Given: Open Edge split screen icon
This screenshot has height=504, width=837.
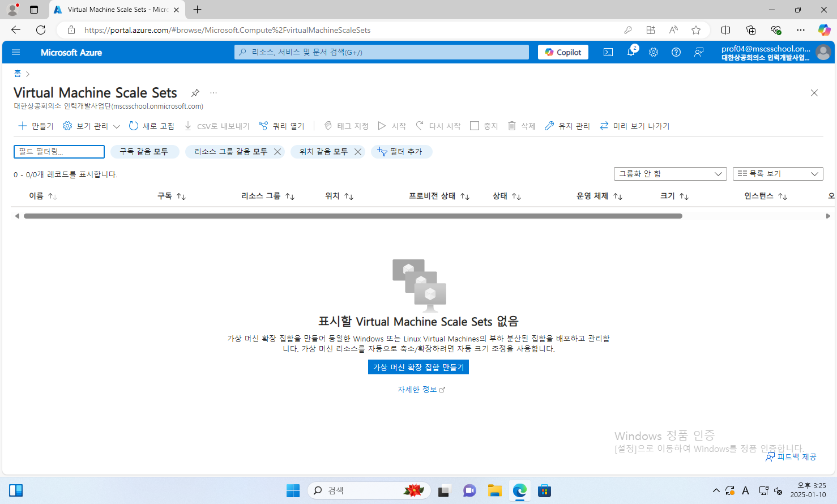Looking at the screenshot, I should point(726,30).
